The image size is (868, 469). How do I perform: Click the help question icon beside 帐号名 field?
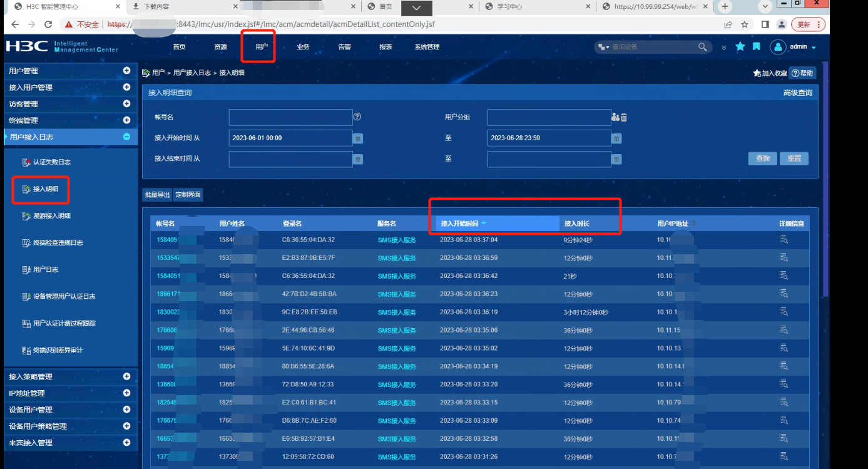coord(357,116)
